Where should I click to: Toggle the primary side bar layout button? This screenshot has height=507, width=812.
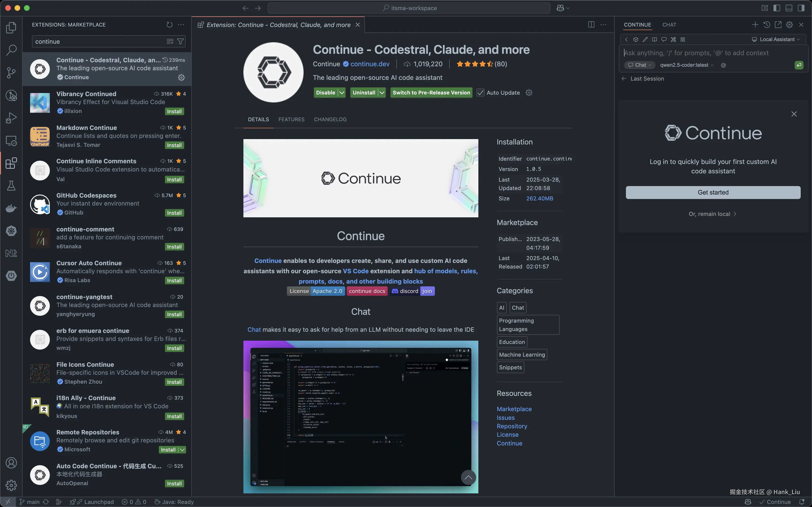(x=777, y=8)
